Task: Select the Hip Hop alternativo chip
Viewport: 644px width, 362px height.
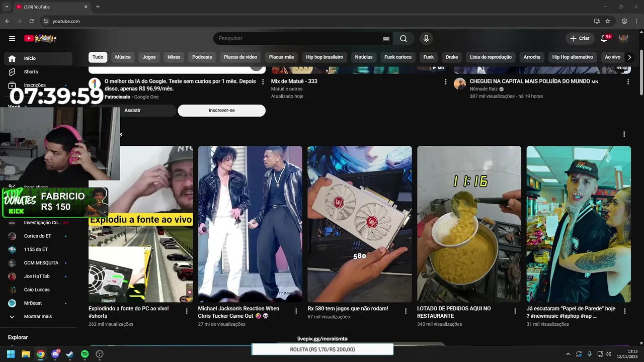Action: coord(573,57)
